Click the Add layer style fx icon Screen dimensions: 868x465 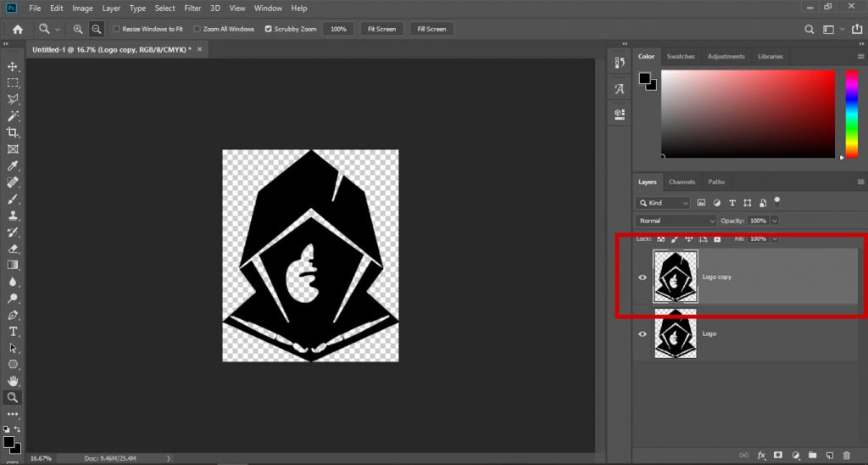pyautogui.click(x=762, y=455)
